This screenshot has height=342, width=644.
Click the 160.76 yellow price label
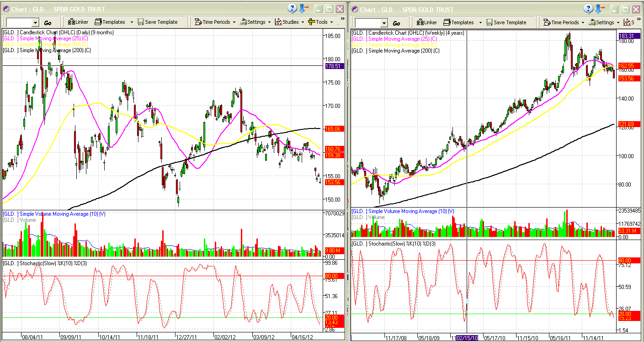(x=334, y=149)
